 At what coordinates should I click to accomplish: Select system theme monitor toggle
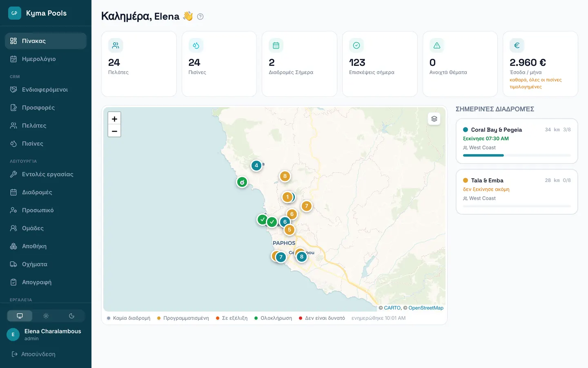click(x=20, y=316)
